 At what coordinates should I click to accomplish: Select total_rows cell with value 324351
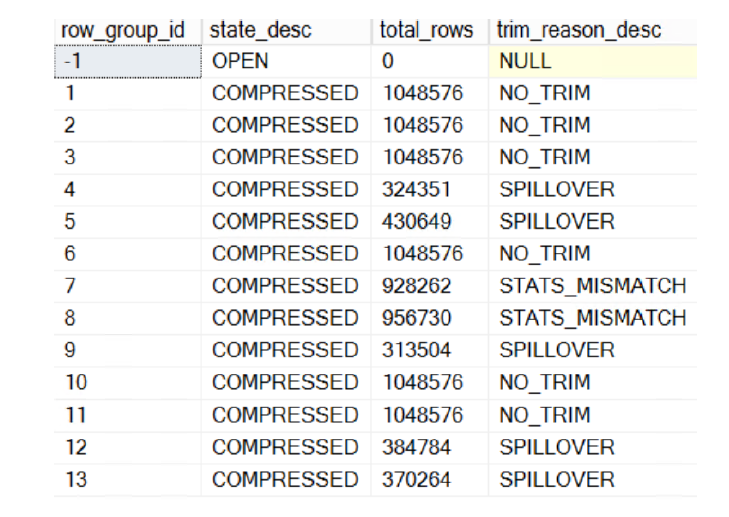coord(430,190)
